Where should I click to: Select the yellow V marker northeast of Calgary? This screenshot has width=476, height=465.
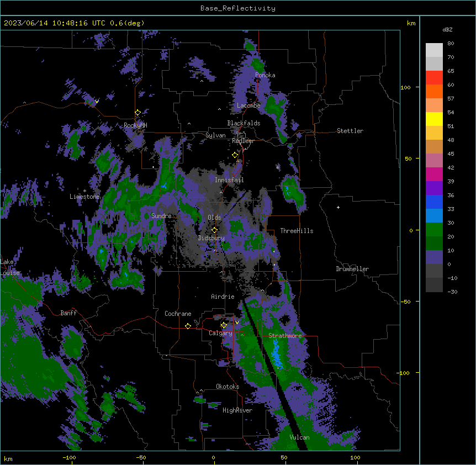click(237, 323)
